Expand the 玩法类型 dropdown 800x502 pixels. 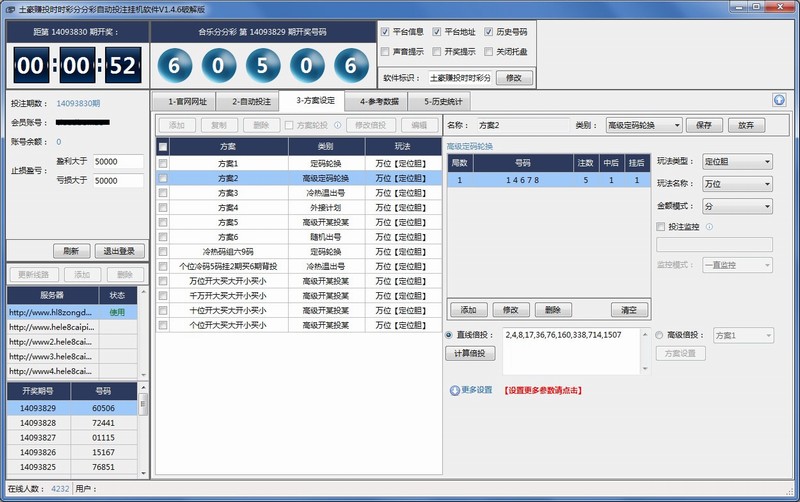(738, 161)
